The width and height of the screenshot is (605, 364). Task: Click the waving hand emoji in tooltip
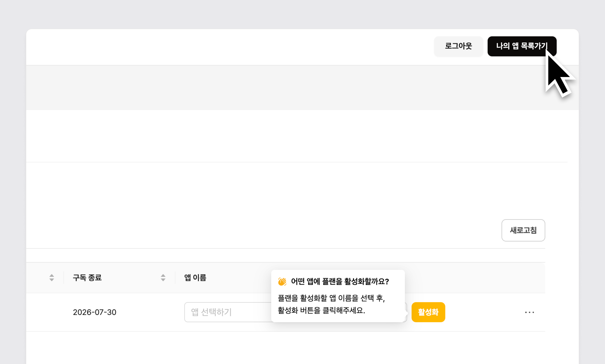282,281
